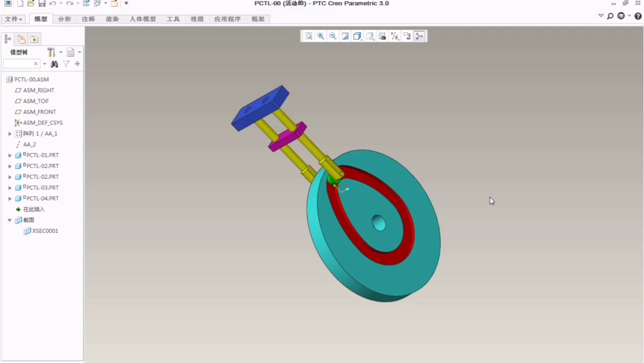644x363 pixels.
Task: Open the View Manager camera icon
Action: (x=382, y=36)
